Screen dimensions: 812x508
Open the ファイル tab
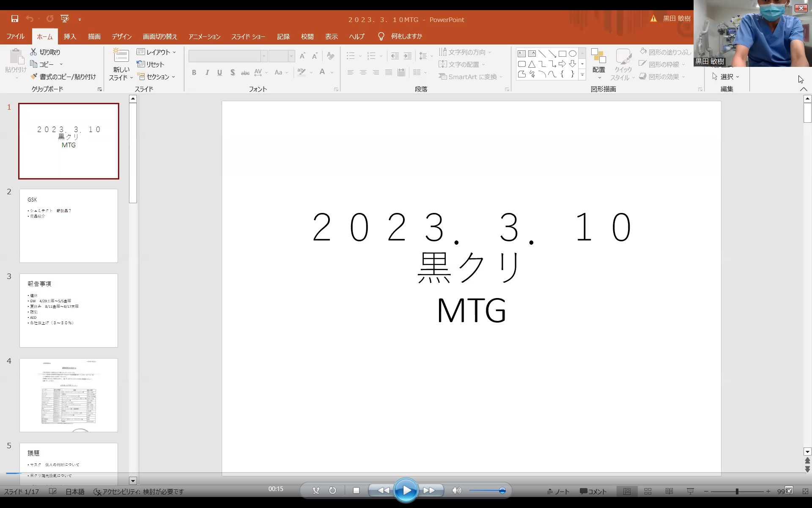pos(16,36)
